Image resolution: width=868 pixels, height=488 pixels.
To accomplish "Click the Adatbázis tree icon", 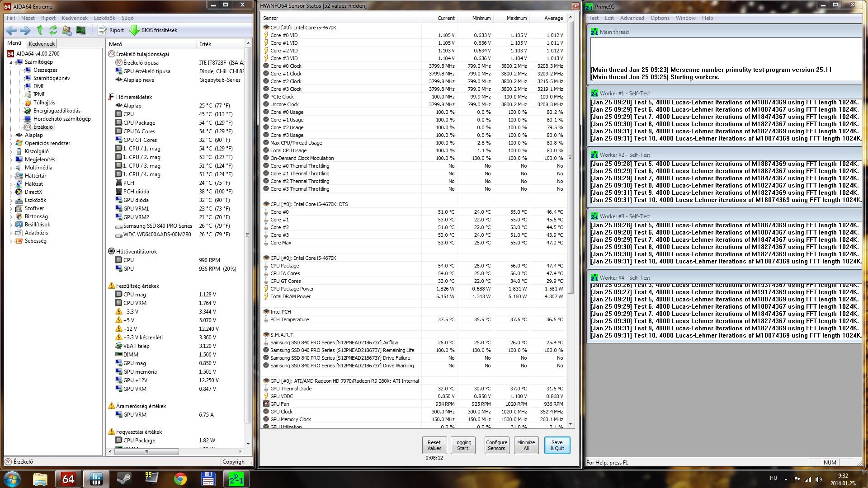I will (19, 233).
